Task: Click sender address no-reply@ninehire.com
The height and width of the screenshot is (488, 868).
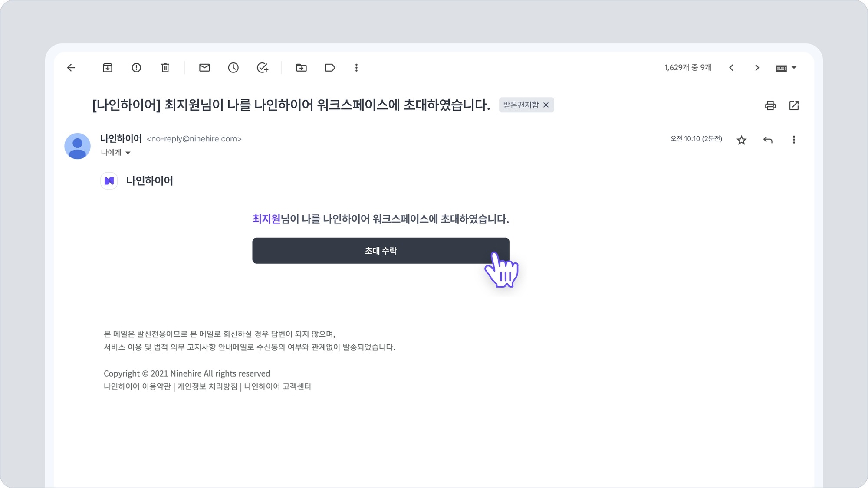Action: [x=194, y=139]
